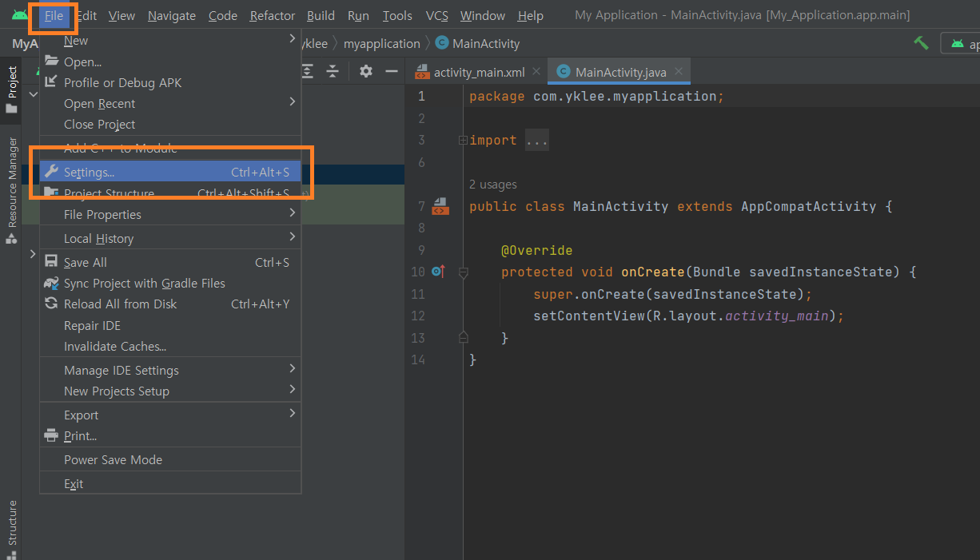Choose Close Project from File menu
980x560 pixels.
170,125
